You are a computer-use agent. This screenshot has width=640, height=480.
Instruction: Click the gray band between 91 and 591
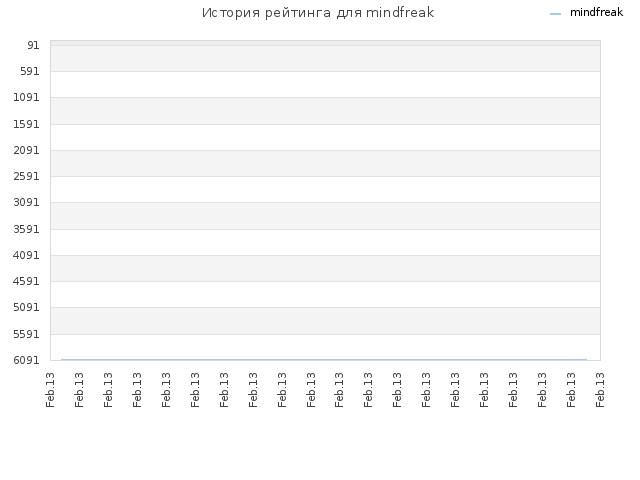325,58
